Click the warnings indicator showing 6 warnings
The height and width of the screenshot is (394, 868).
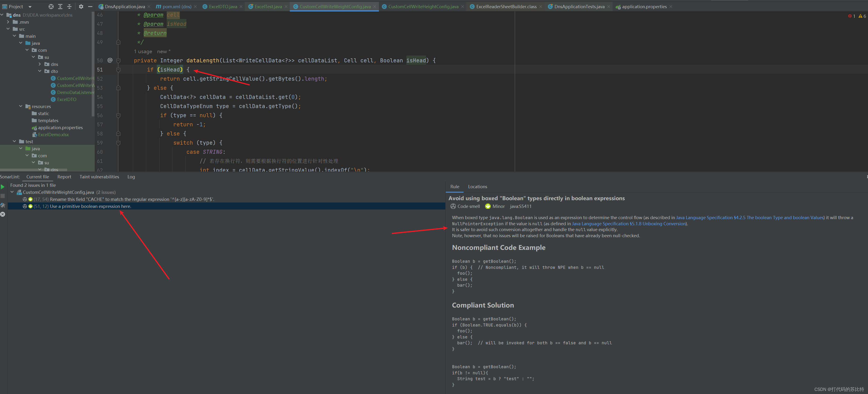(x=862, y=16)
